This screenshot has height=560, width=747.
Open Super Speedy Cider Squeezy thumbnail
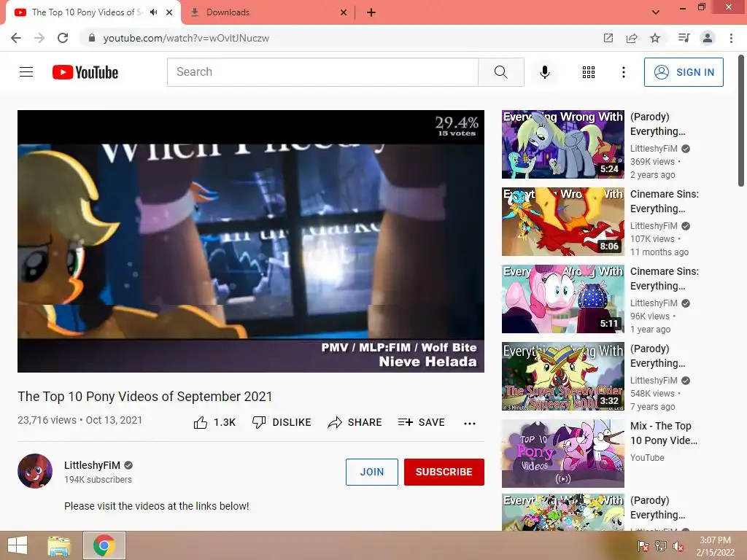[562, 376]
